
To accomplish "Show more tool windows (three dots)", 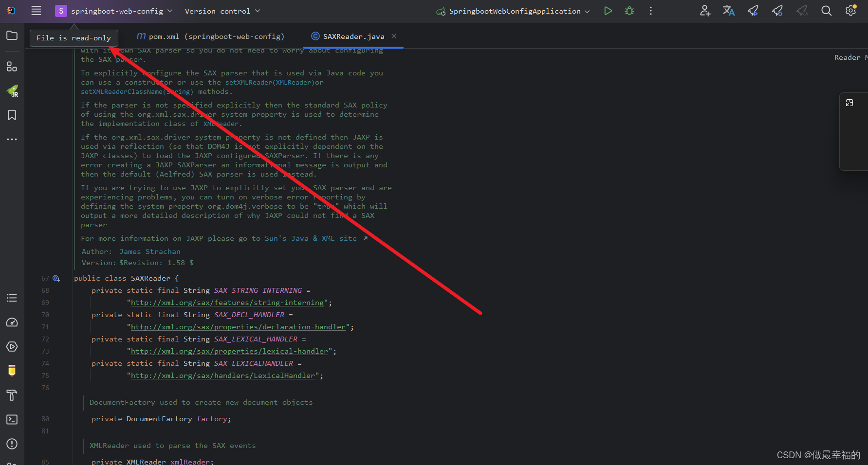I will [12, 140].
